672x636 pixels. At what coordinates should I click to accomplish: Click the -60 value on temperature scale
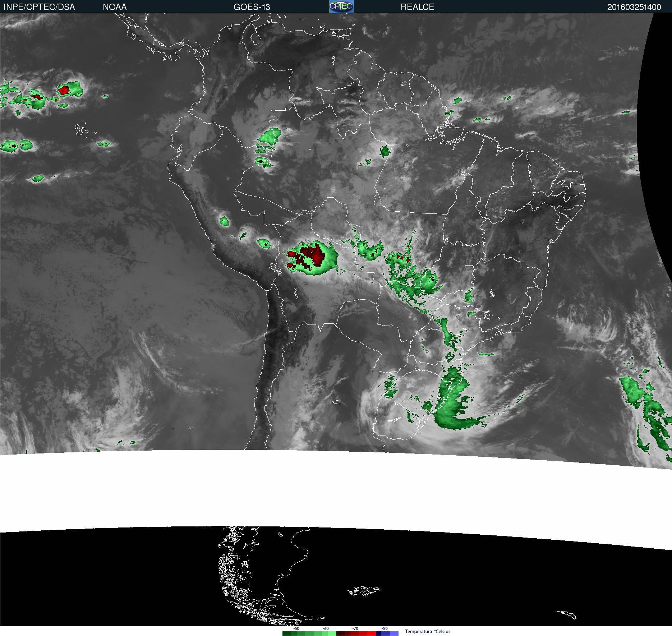tap(326, 628)
